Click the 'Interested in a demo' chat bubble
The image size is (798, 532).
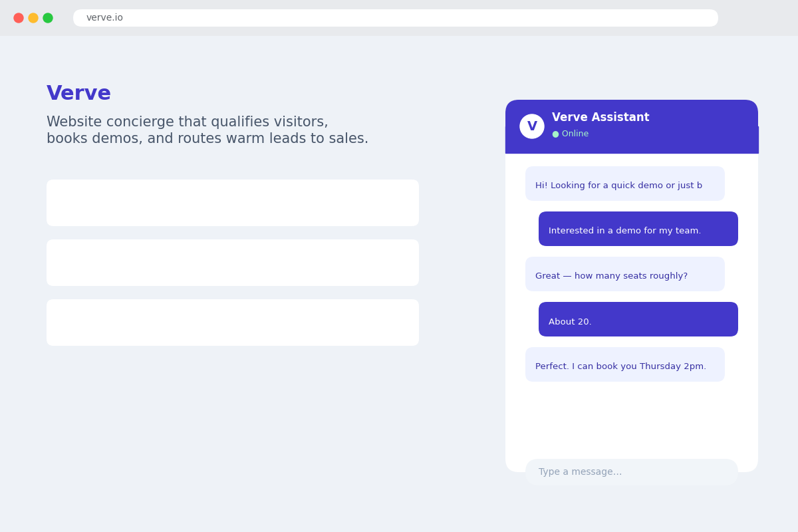[638, 229]
